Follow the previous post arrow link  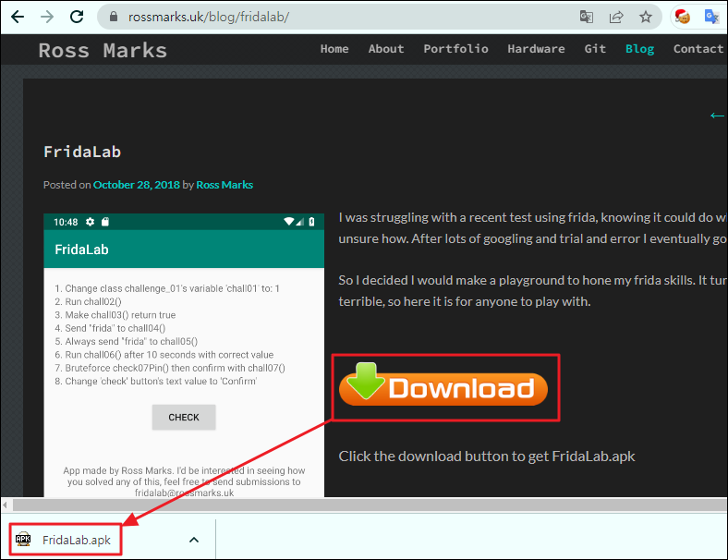(x=717, y=116)
